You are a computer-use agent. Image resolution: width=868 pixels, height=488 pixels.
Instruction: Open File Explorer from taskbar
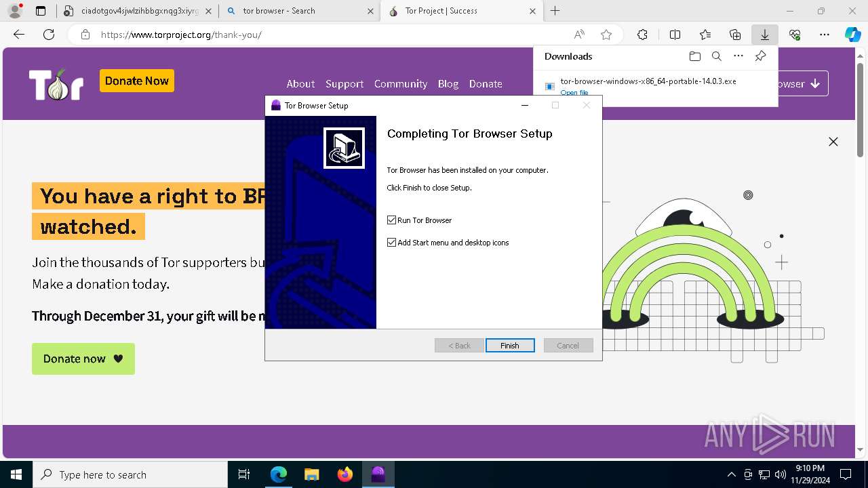311,474
